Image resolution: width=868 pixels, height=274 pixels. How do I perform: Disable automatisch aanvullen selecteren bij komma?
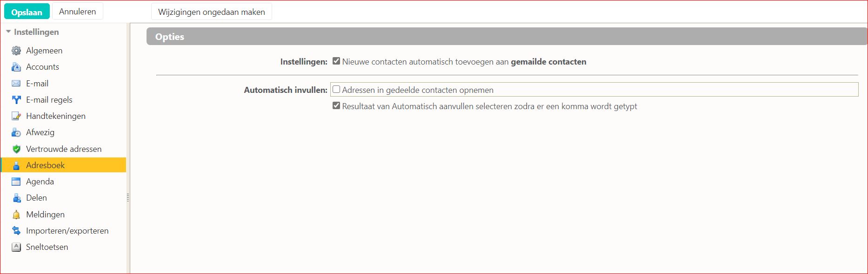[x=336, y=105]
